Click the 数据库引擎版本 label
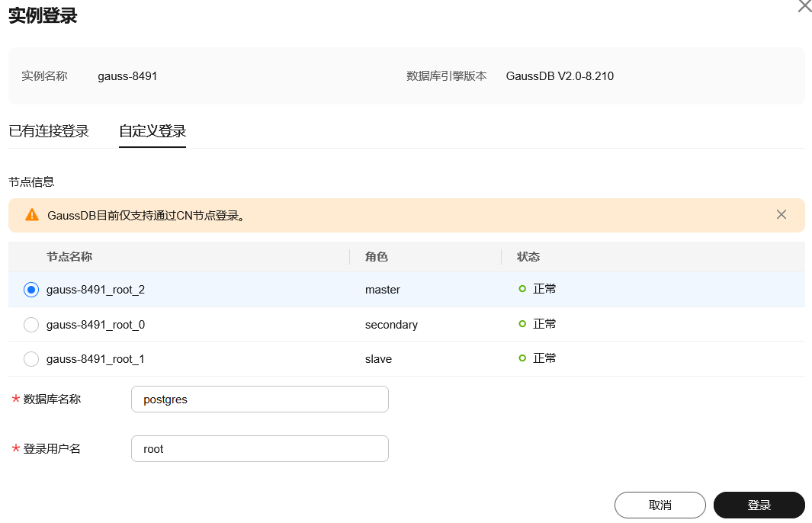This screenshot has width=812, height=523. coord(446,76)
